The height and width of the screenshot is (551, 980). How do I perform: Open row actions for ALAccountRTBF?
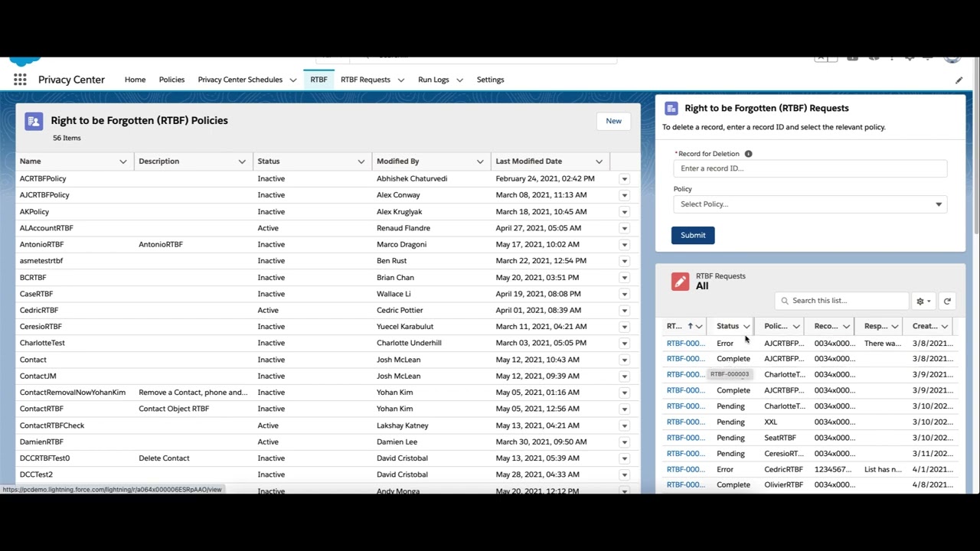click(x=624, y=228)
